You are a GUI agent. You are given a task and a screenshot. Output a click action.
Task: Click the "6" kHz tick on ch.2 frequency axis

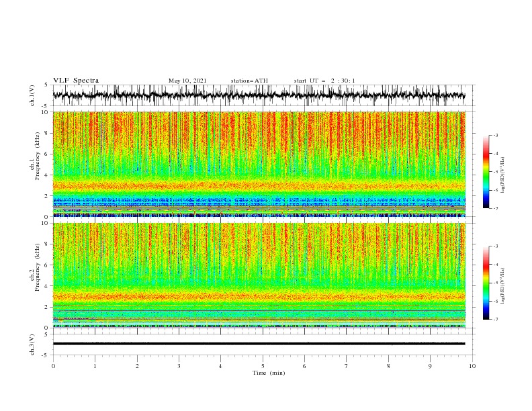tap(47, 265)
